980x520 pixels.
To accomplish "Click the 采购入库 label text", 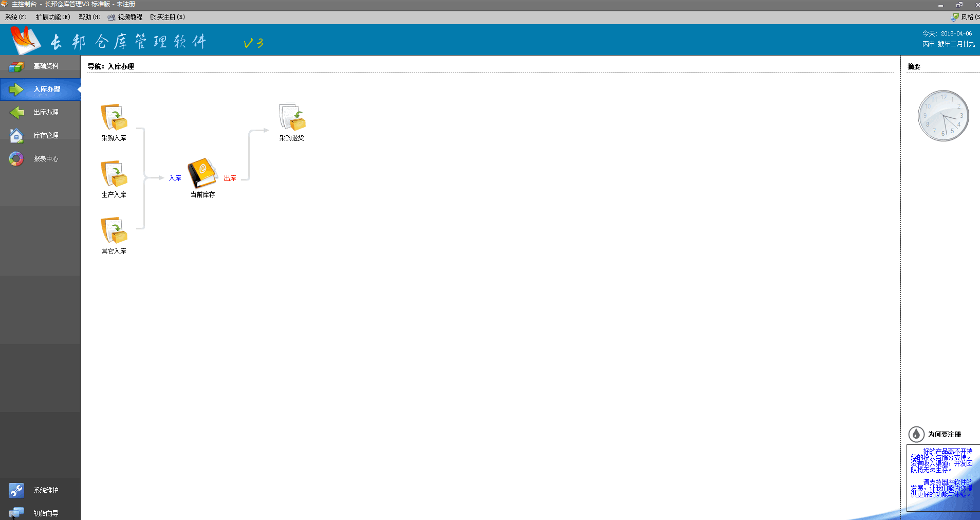I will [x=114, y=138].
